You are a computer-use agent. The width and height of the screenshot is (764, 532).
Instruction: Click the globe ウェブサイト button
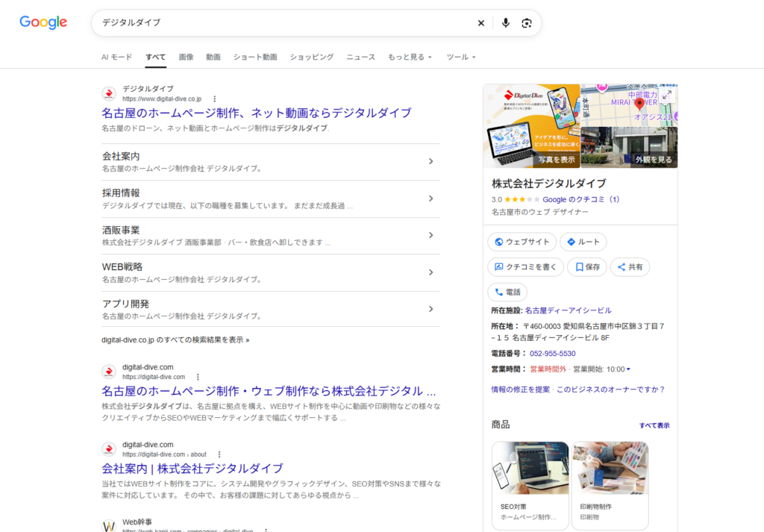point(522,242)
